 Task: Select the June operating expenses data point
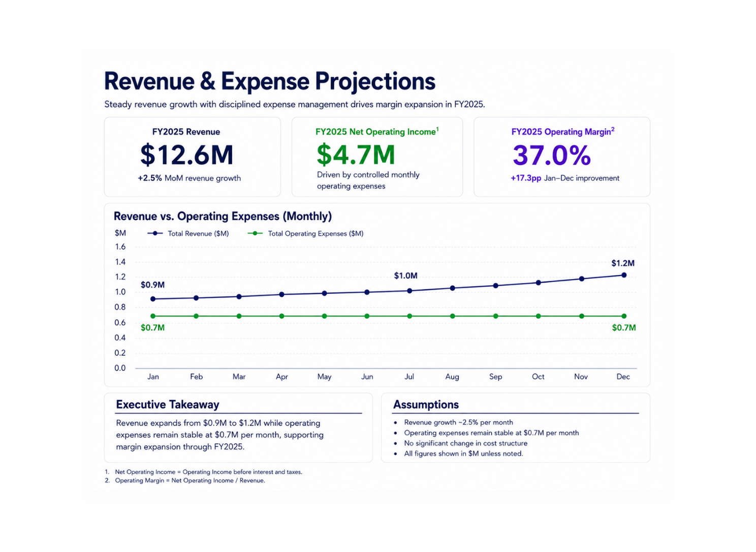tap(367, 316)
